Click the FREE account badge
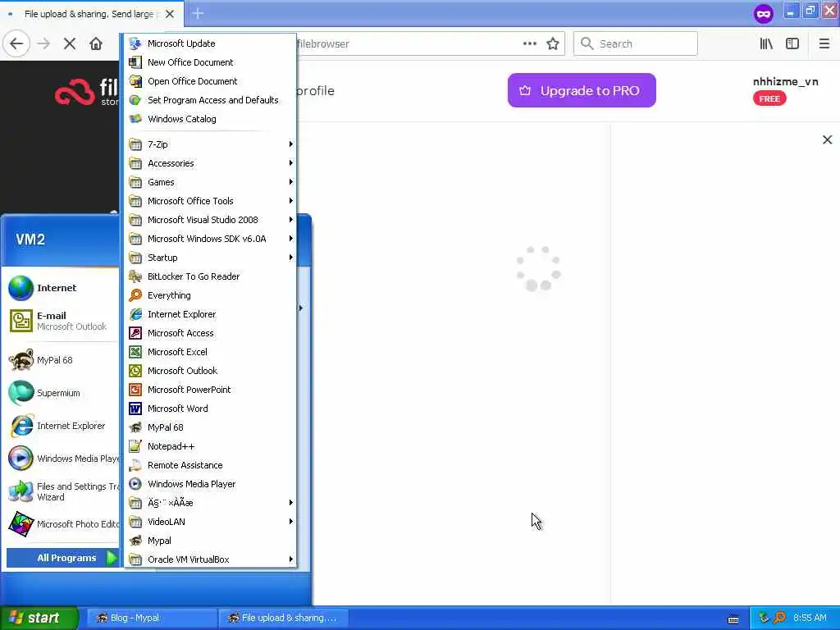 (769, 98)
